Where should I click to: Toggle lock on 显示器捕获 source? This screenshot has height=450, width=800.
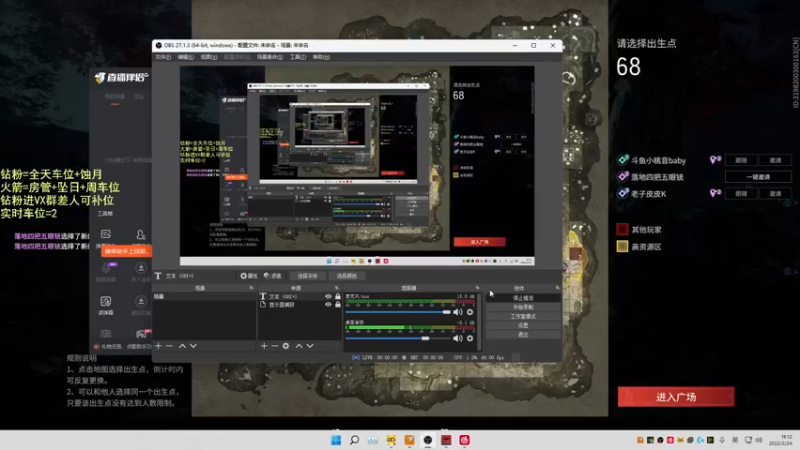(x=337, y=305)
